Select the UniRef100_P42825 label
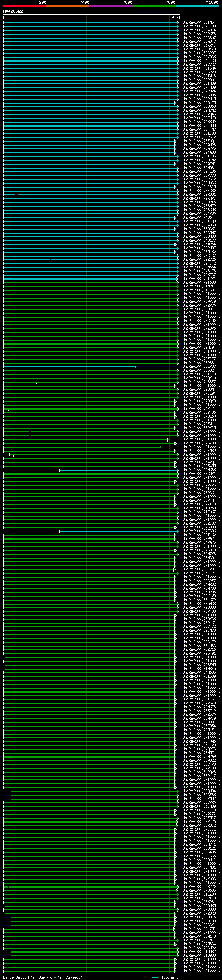Viewport: 222px width, 980px height. click(x=199, y=187)
